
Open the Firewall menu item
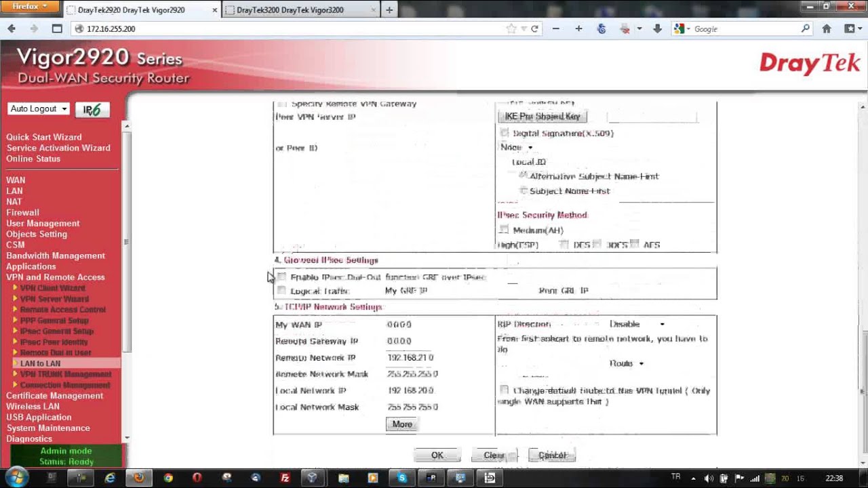[22, 212]
